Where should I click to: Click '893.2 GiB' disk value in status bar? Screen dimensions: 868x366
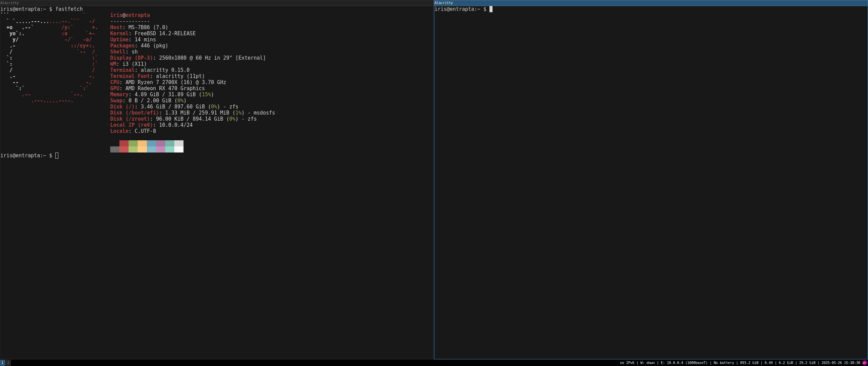(x=749, y=363)
